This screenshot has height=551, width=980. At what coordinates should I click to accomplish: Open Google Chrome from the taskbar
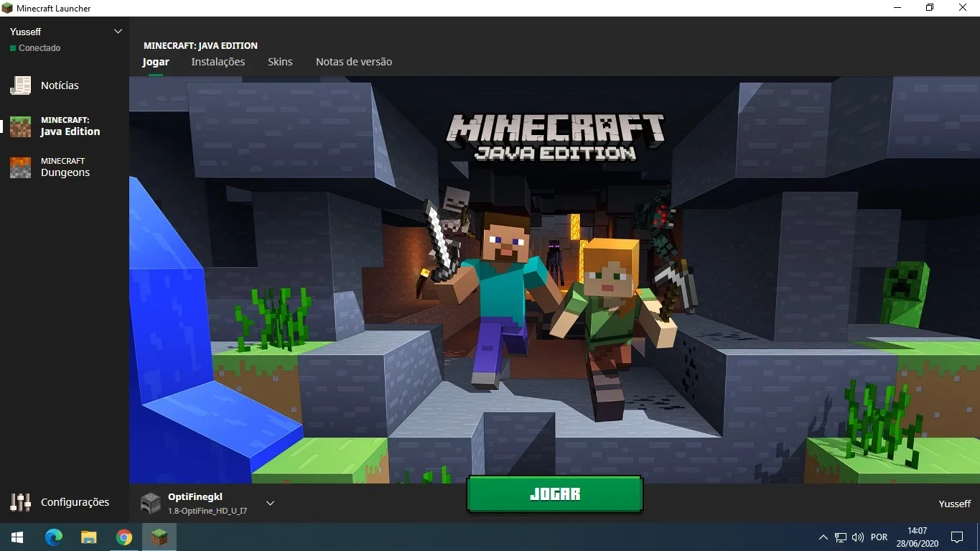[124, 537]
